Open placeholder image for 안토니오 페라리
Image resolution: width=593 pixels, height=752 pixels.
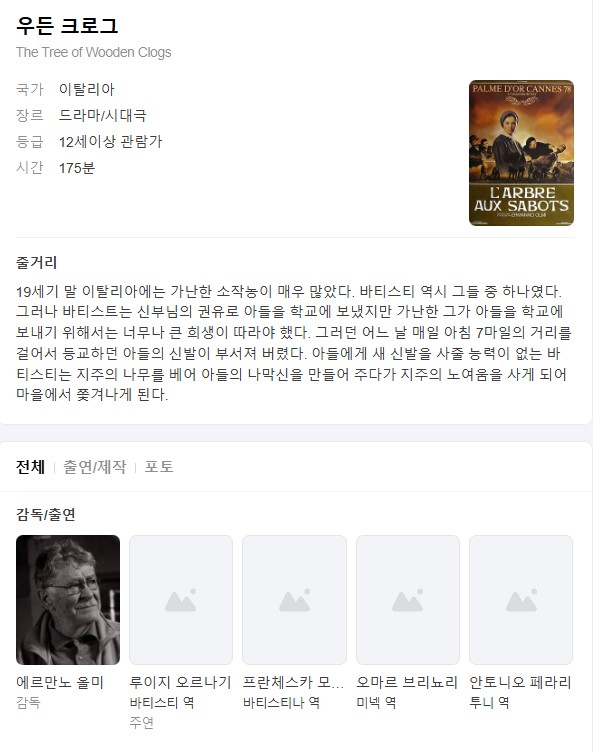pyautogui.click(x=521, y=599)
